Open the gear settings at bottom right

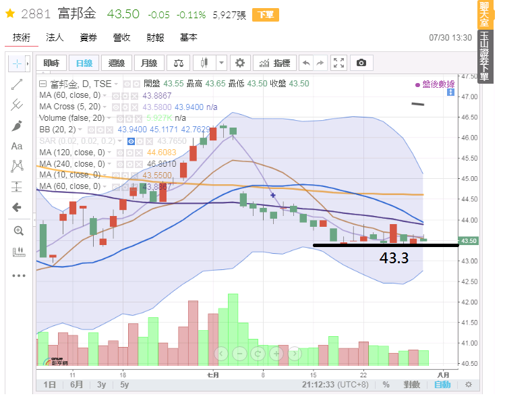469,385
